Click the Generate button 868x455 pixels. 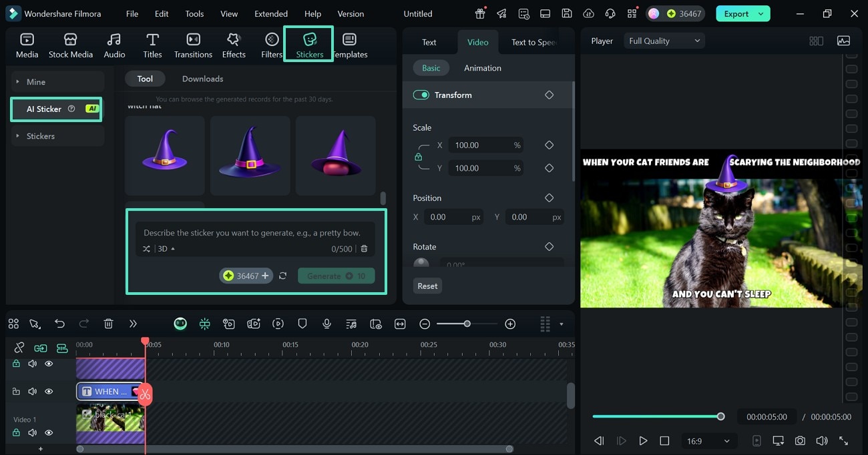click(336, 276)
